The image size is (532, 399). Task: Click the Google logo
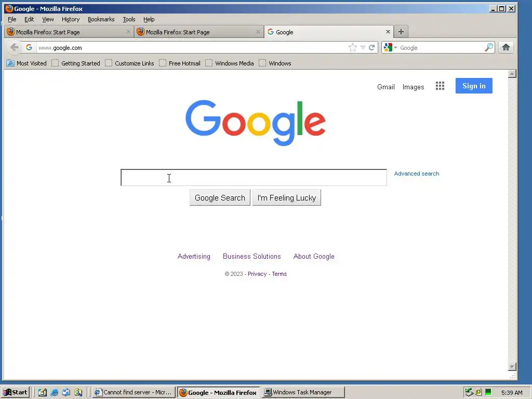(256, 123)
